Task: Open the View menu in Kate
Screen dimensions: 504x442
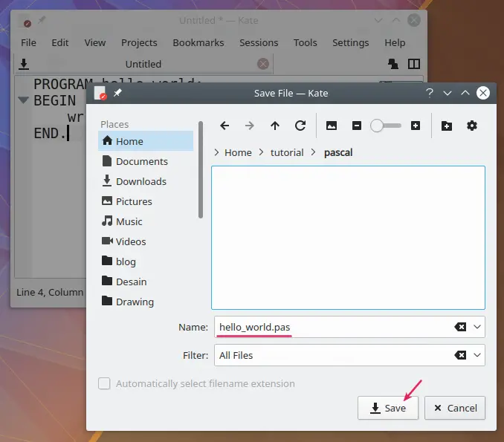Action: pyautogui.click(x=95, y=43)
